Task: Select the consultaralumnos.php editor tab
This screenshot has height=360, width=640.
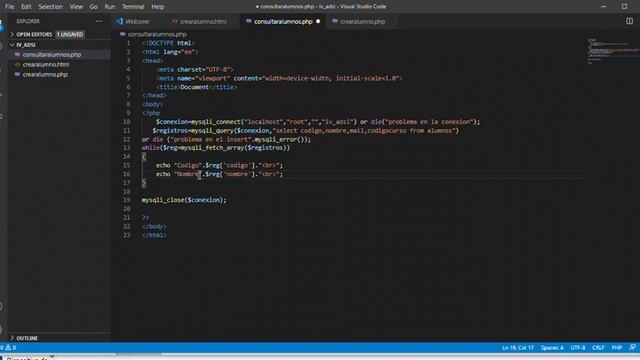Action: (283, 21)
